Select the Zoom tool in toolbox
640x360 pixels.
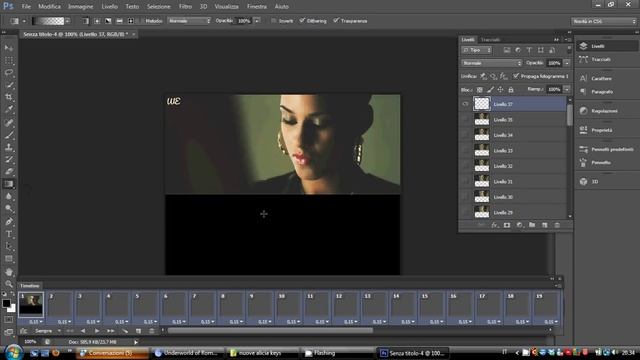[x=9, y=284]
